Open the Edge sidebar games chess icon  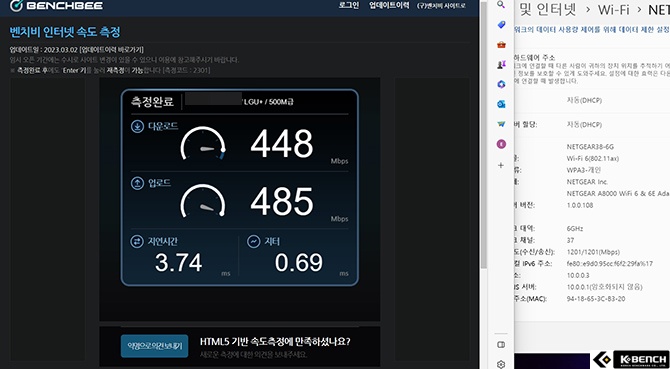pyautogui.click(x=502, y=64)
